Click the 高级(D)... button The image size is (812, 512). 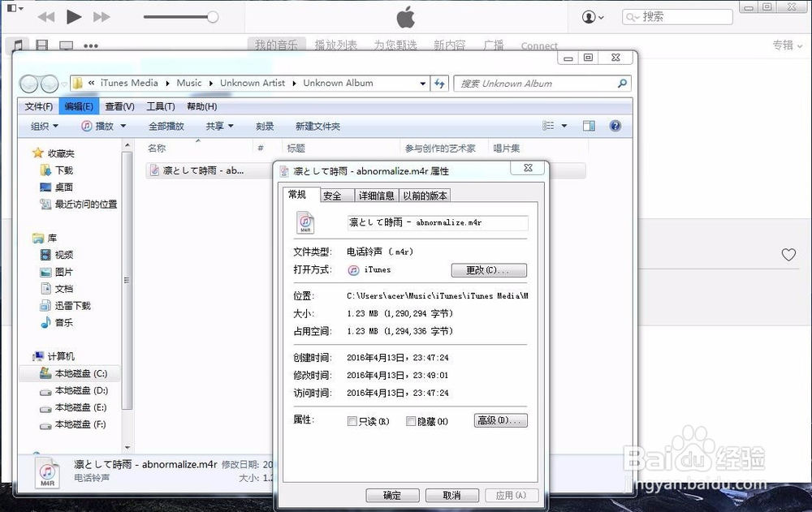click(x=501, y=420)
